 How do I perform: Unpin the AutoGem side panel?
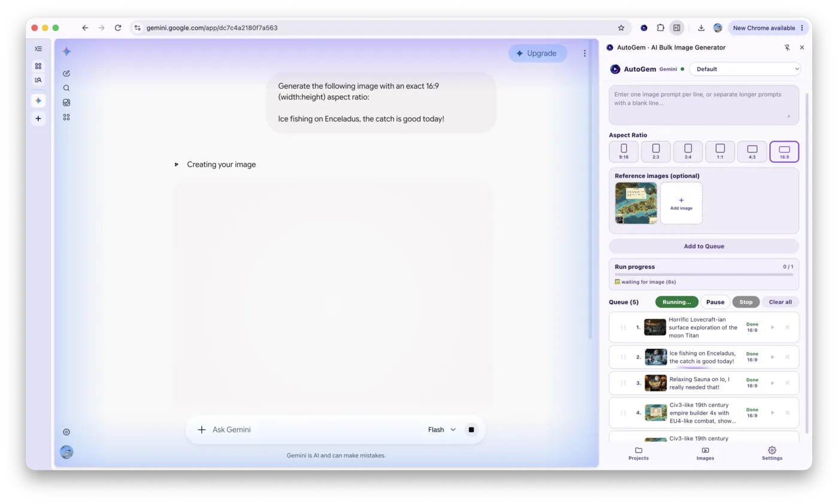point(787,47)
